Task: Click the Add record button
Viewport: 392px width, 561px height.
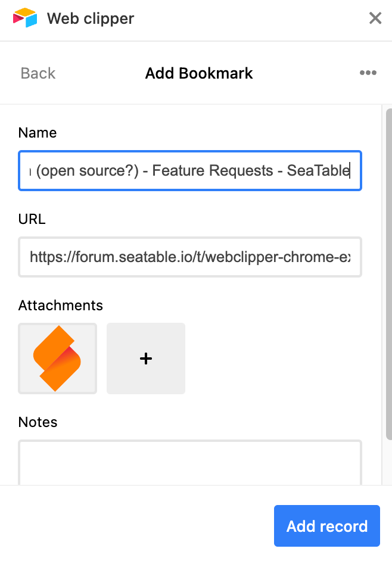Action: (x=327, y=526)
